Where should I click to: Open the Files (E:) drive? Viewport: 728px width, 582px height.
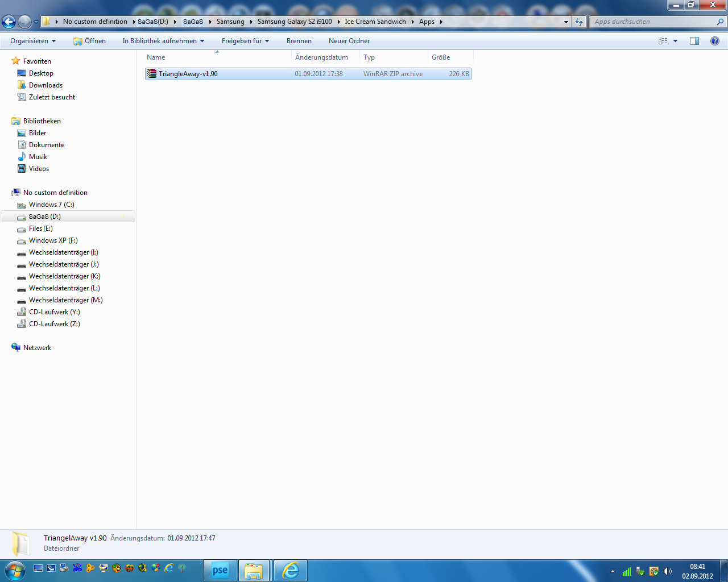click(40, 228)
